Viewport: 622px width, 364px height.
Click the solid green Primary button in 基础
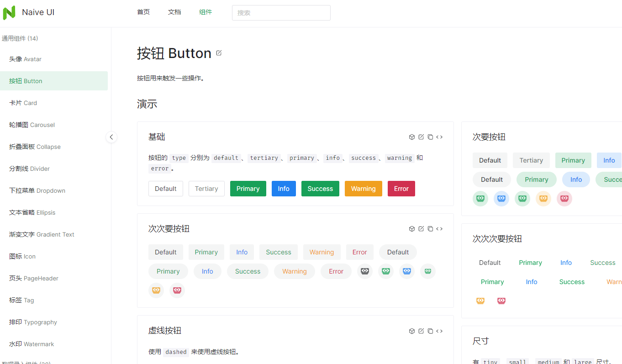248,189
